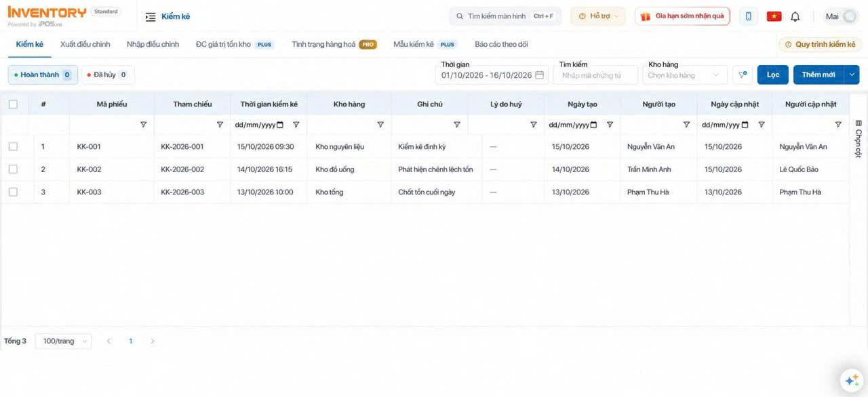Click Nhập mã chứng từ search field

[595, 75]
